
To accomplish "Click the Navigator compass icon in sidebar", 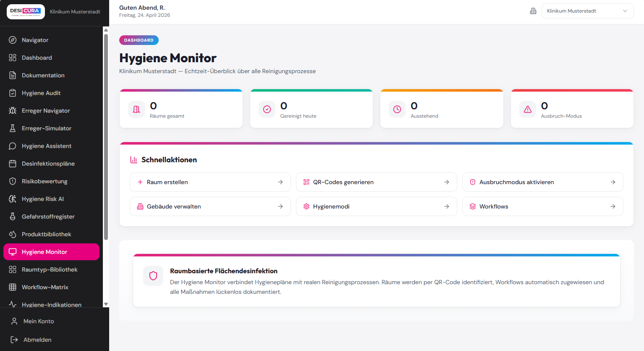I will coord(13,40).
